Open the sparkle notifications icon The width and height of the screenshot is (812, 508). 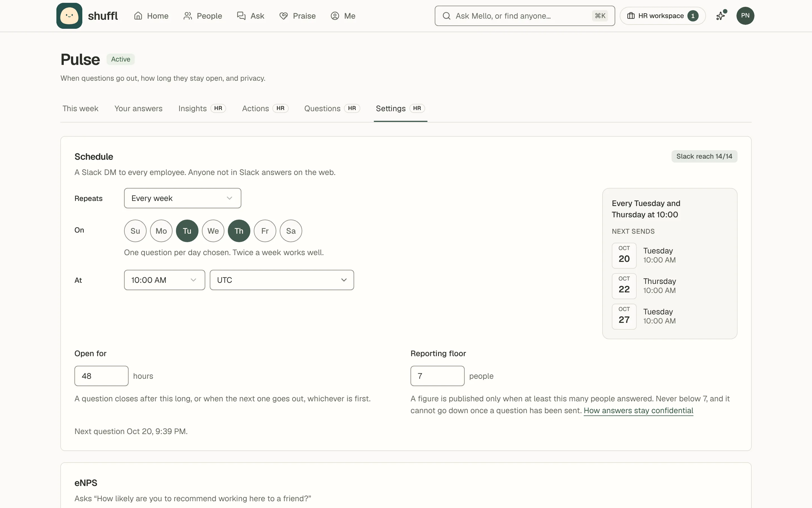tap(721, 16)
